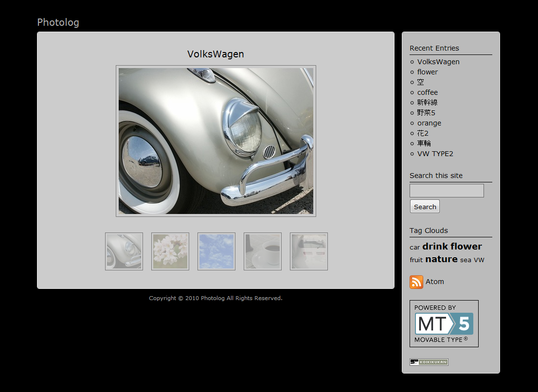The height and width of the screenshot is (392, 538).
Task: Open the 新幹線 recent entry
Action: tap(427, 103)
